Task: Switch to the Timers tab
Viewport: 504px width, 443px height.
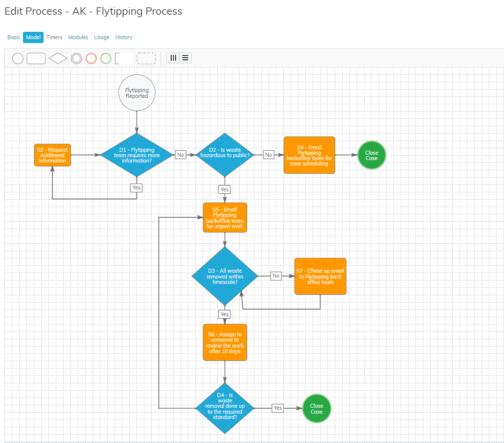Action: pyautogui.click(x=54, y=37)
